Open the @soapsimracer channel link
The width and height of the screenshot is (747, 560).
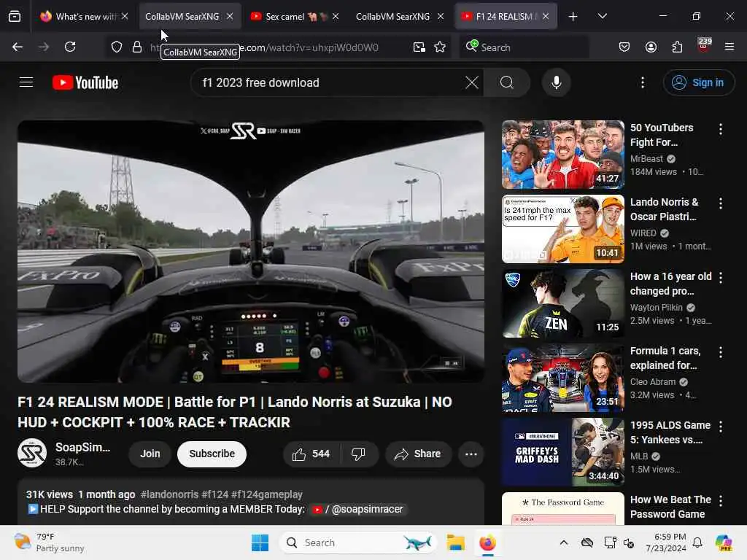[x=358, y=509]
